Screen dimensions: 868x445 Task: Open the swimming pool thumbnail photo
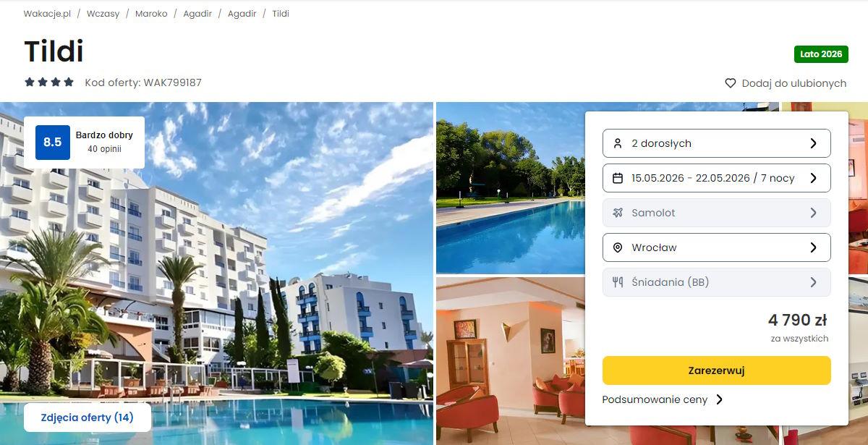(510, 188)
